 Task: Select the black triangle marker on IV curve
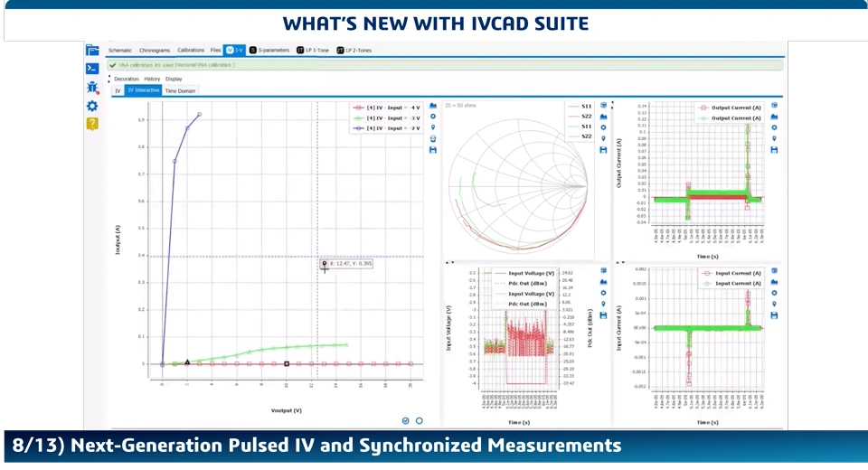(x=187, y=362)
